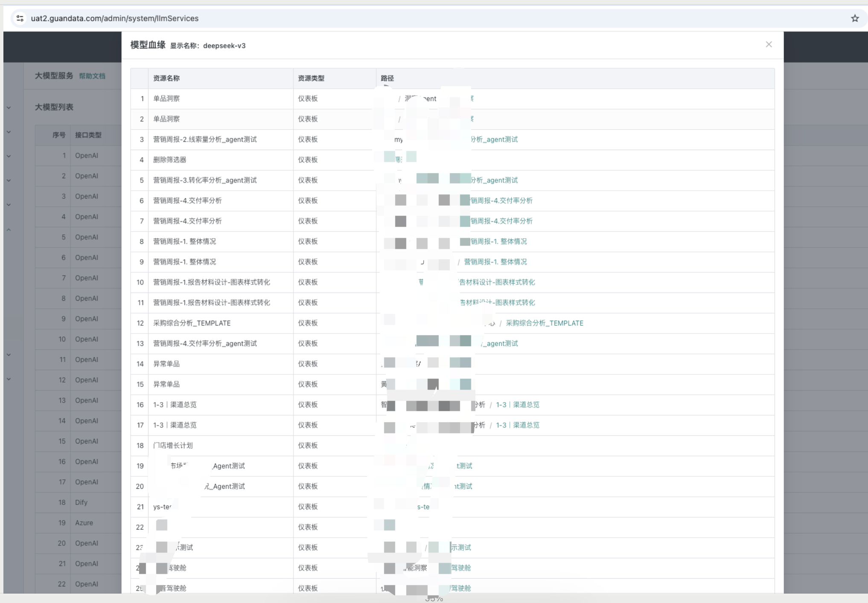Open 营销周报-1. 整体情况 path link in row 9

click(495, 262)
